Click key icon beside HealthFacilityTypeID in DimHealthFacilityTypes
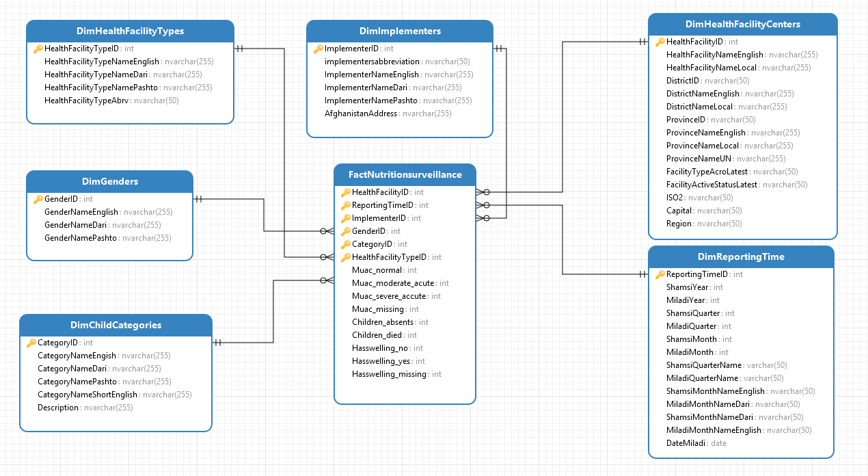868x476 pixels. (38, 49)
